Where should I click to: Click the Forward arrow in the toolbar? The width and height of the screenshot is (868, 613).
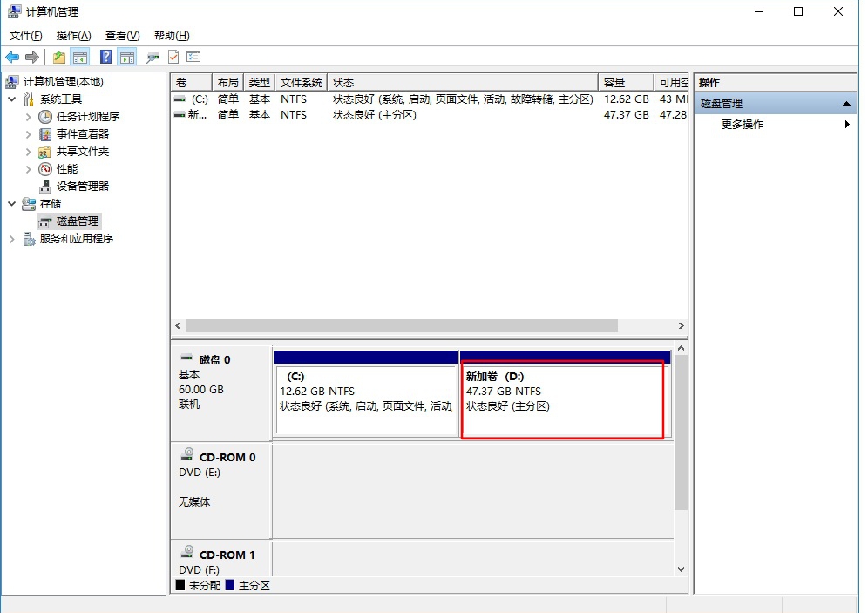tap(32, 57)
